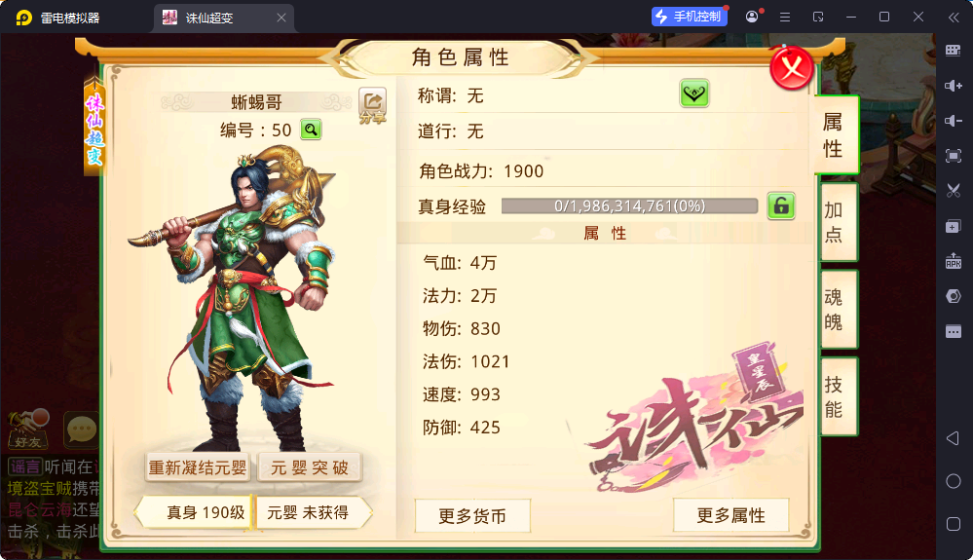Open the 好友 friends icon
The image size is (973, 560).
point(28,429)
